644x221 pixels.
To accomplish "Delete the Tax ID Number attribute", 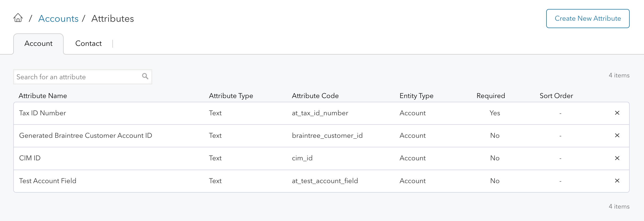I will coord(617,113).
